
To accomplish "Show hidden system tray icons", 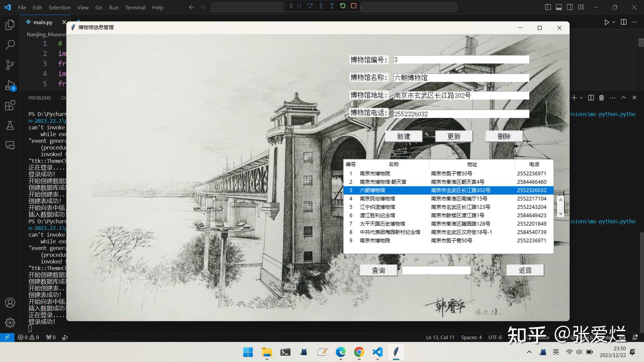I will (529, 352).
